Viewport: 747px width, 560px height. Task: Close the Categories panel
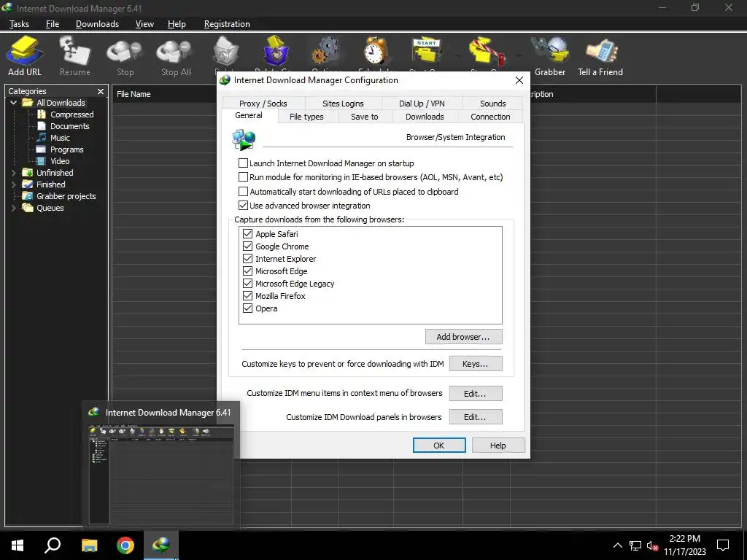point(101,91)
